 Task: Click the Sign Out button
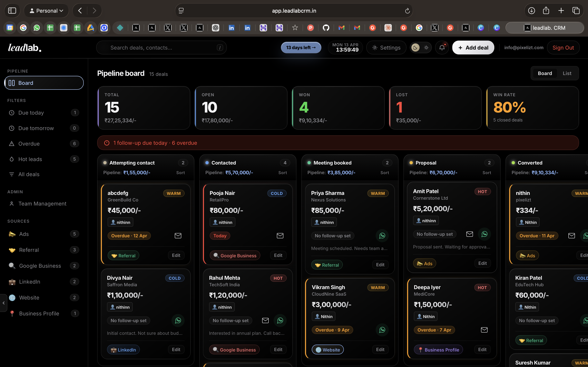(563, 48)
